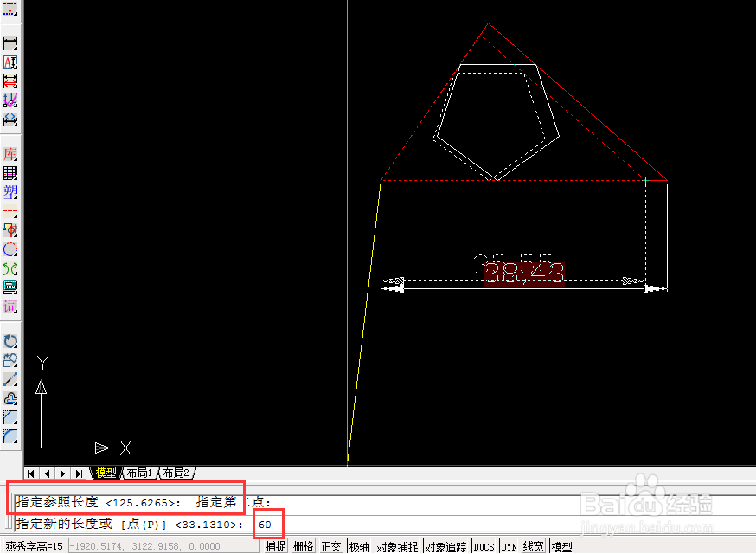Jump to the last layout tab arrow
This screenshot has height=554, width=756.
[79, 473]
